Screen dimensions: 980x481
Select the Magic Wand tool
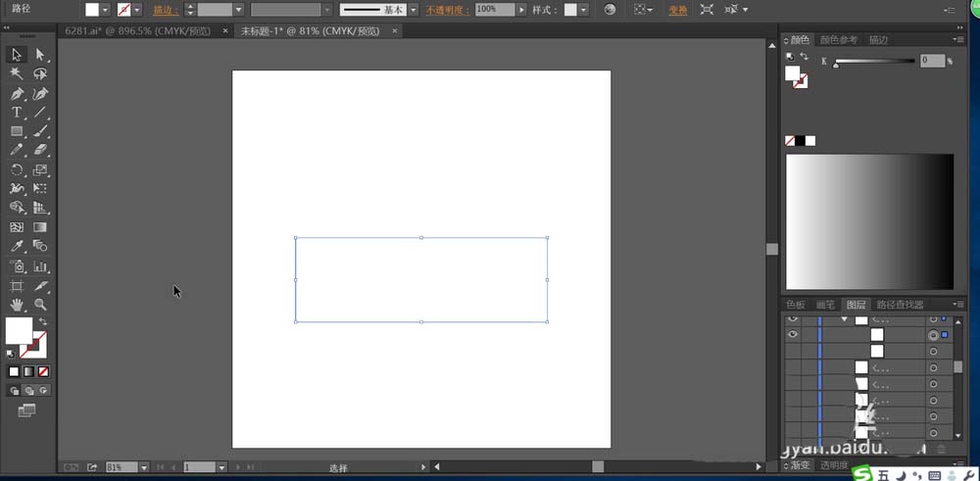pyautogui.click(x=17, y=74)
